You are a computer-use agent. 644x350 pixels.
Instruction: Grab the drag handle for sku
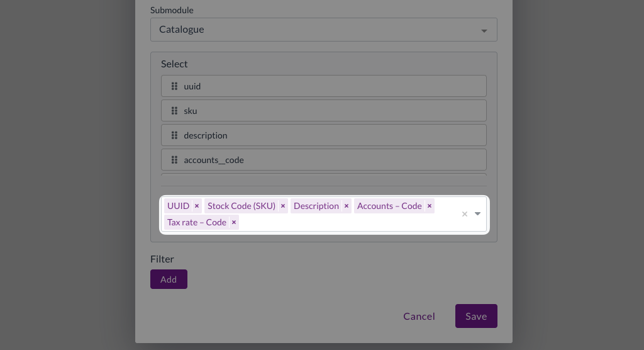click(x=174, y=111)
